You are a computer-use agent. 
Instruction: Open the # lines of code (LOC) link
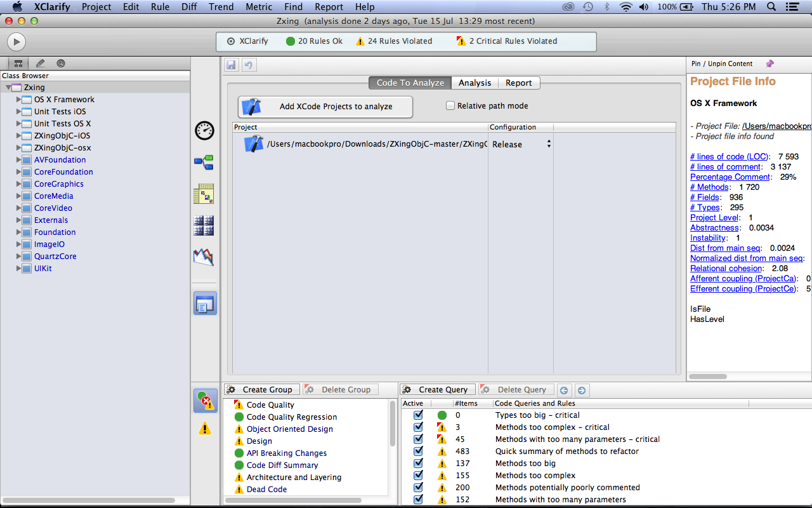730,157
